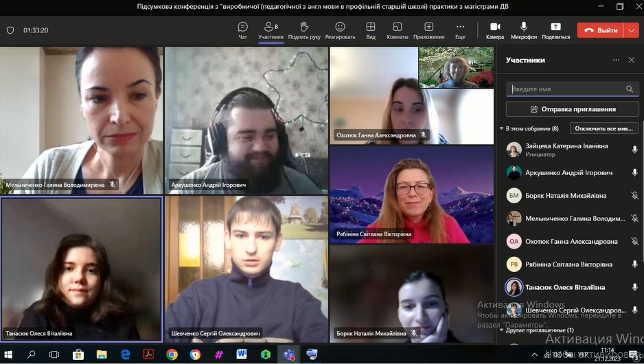Click the 'Отправка приглашения' button
Screen dimensions: 644x364
(x=572, y=109)
